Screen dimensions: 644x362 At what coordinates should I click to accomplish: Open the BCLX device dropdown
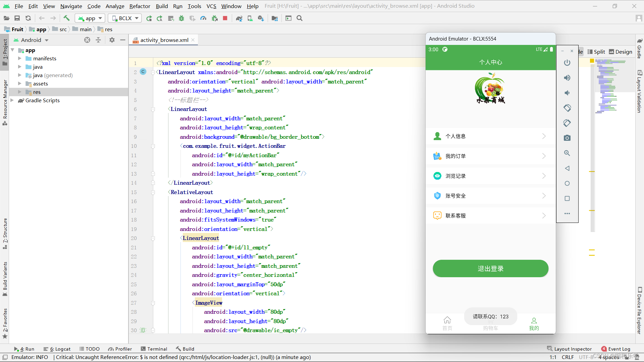pos(125,18)
